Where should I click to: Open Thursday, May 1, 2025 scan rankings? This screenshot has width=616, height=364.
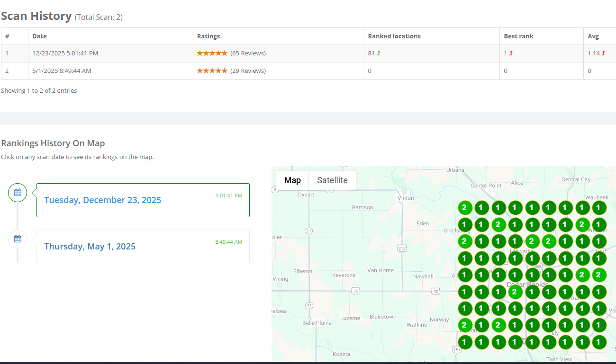click(x=90, y=246)
